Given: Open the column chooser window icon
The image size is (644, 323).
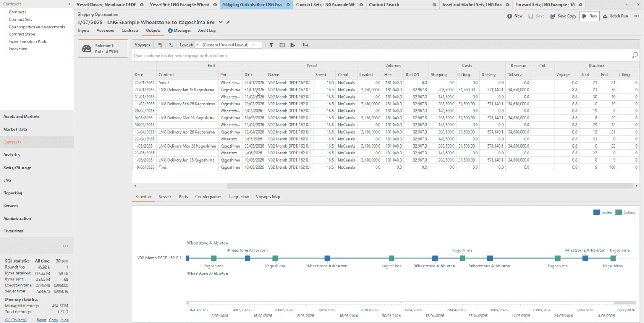Looking at the screenshot, I should point(282,45).
